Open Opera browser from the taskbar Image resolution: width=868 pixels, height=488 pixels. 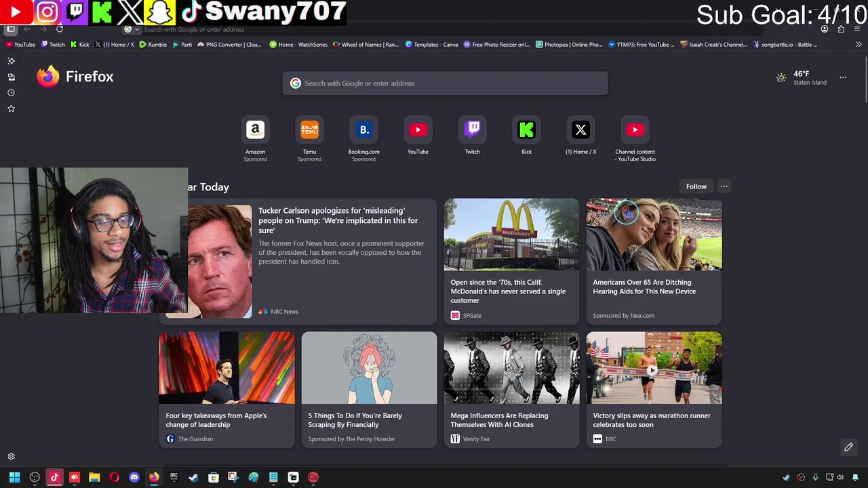[x=114, y=477]
